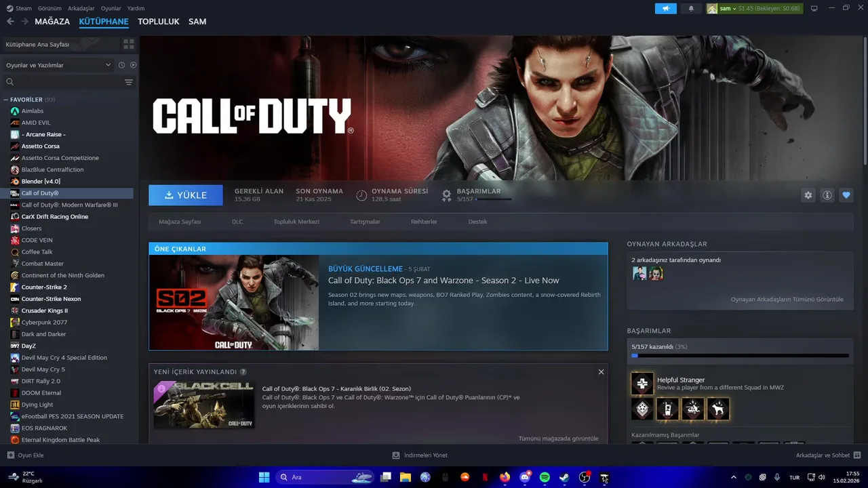The image size is (868, 488).
Task: Switch library to grid view icon
Action: pyautogui.click(x=128, y=44)
